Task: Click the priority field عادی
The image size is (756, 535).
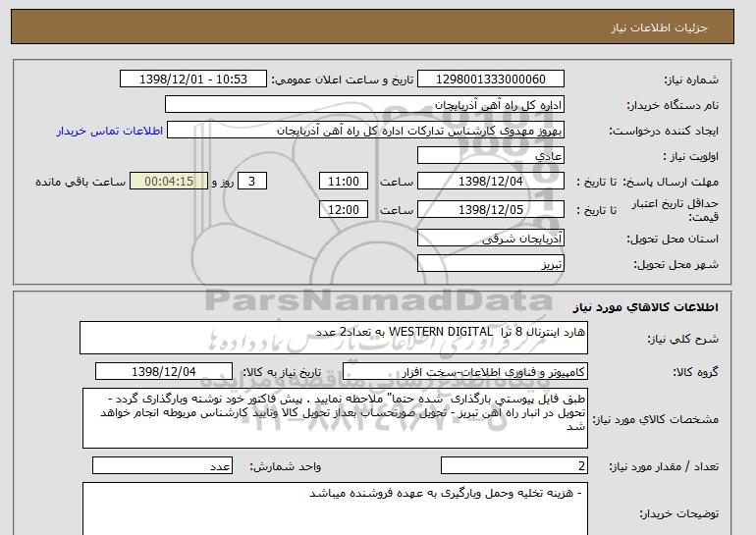Action: click(491, 156)
